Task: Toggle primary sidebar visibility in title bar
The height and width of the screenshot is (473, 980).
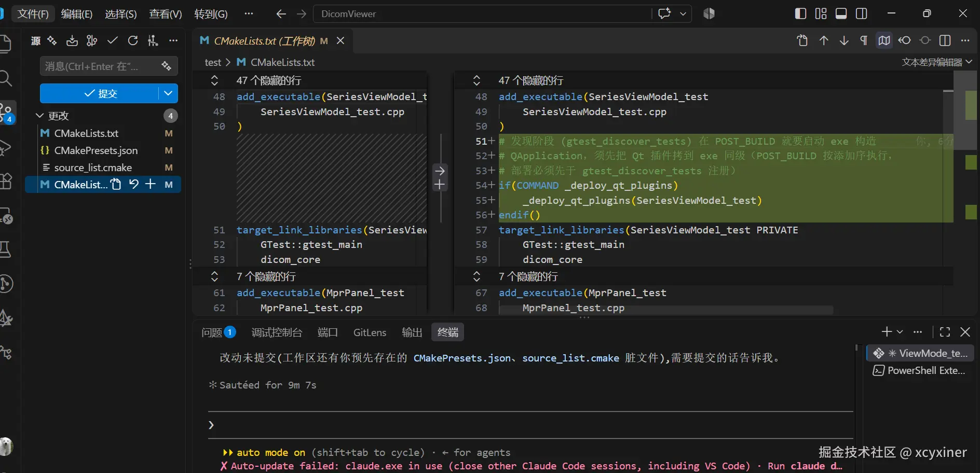Action: 800,13
